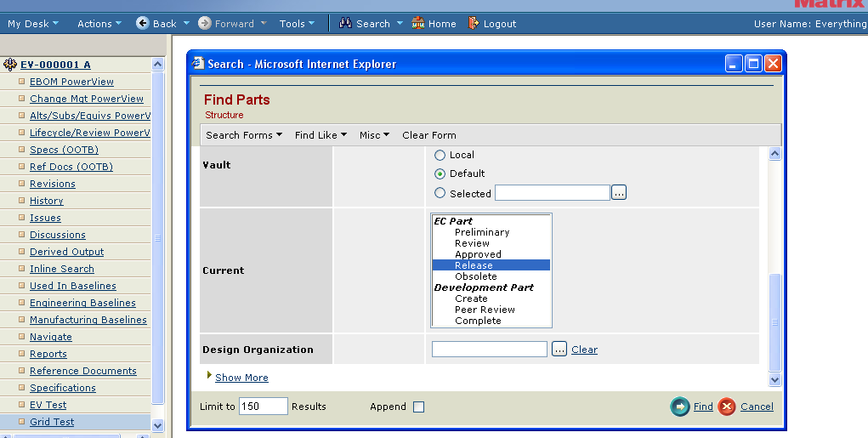The image size is (868, 438).
Task: Click the green Find arrow icon
Action: [x=680, y=407]
